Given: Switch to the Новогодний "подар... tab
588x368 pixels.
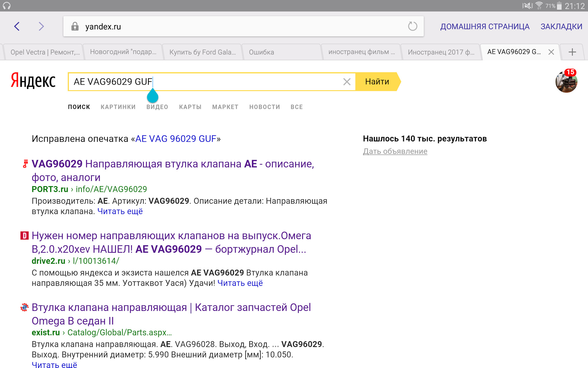Looking at the screenshot, I should [123, 52].
